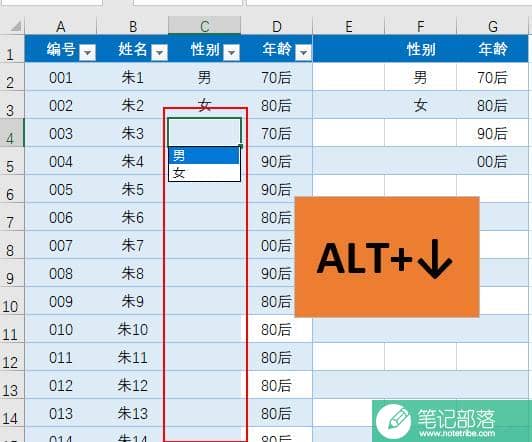The width and height of the screenshot is (532, 442).
Task: Select cell G5 with 00后
Action: [x=492, y=161]
